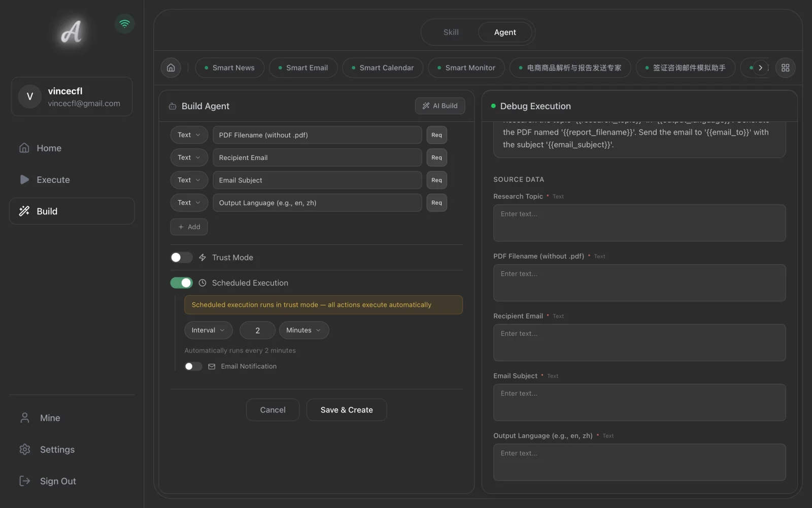Turn on the Email Notification toggle
This screenshot has width=812, height=508.
(193, 366)
